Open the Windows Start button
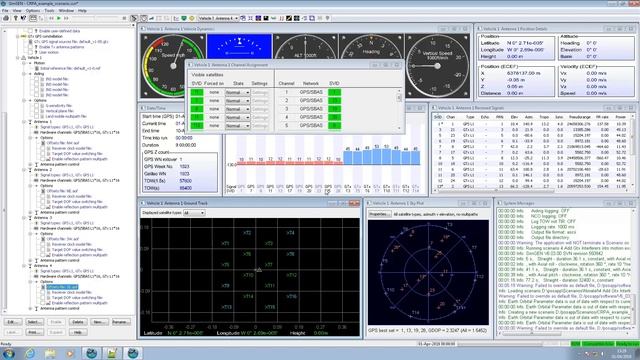 pyautogui.click(x=9, y=353)
